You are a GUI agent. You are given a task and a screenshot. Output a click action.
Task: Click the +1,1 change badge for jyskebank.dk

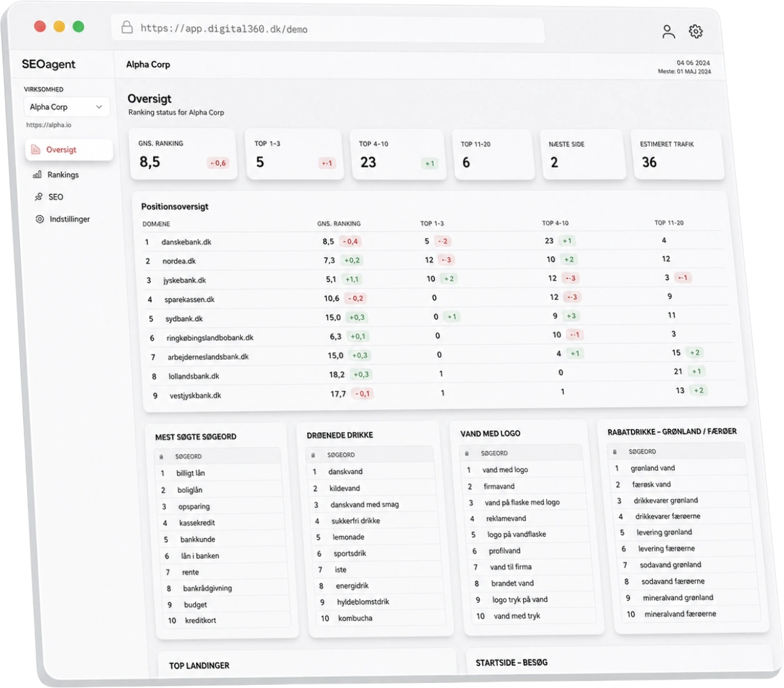pyautogui.click(x=352, y=280)
